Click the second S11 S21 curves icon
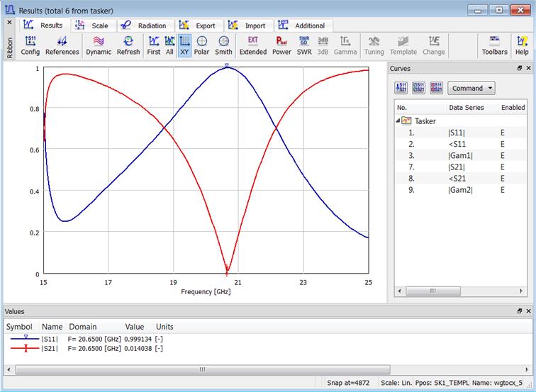The width and height of the screenshot is (536, 392). [418, 88]
